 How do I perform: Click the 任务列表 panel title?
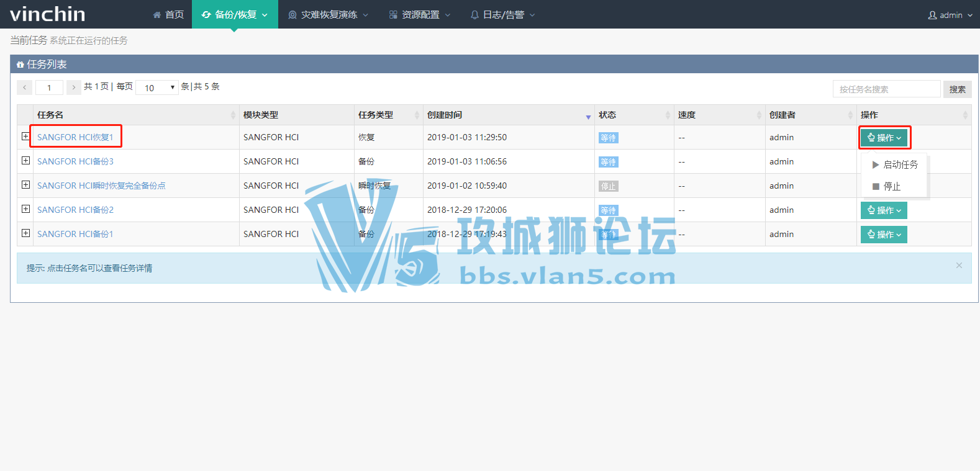coord(42,64)
